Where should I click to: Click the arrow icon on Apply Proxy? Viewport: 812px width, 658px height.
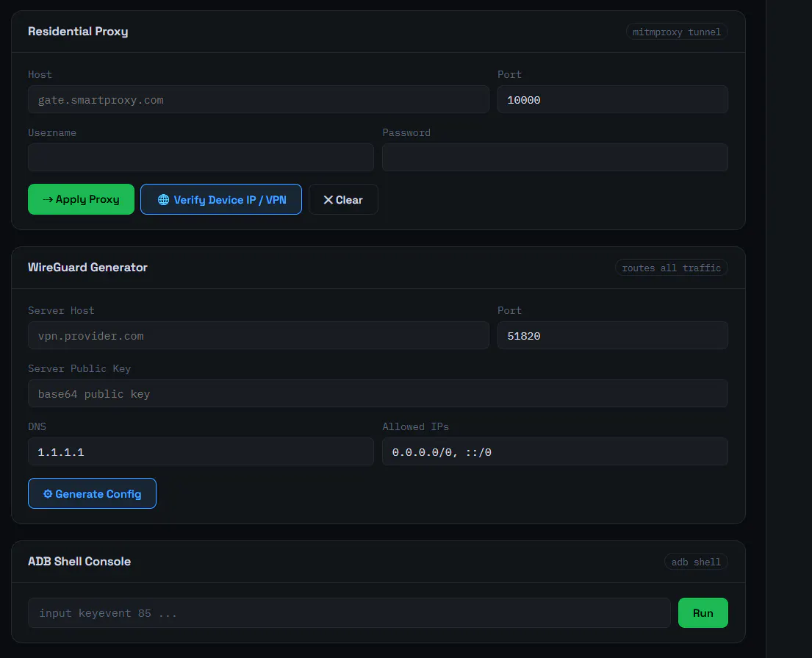tap(48, 199)
